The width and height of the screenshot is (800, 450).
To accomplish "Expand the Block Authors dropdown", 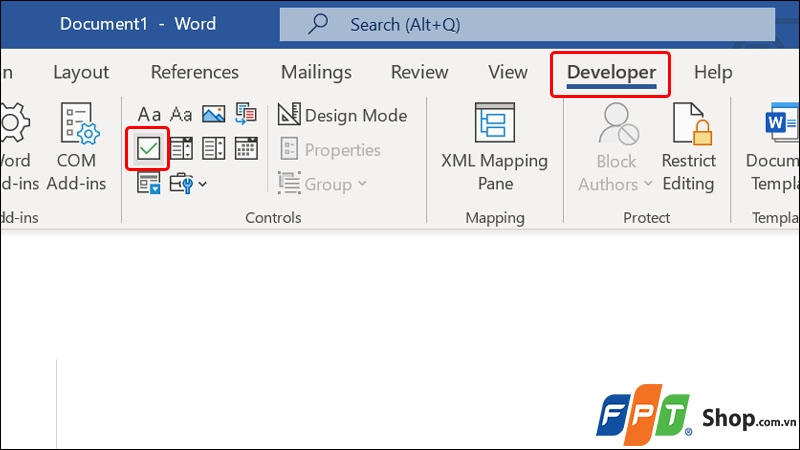I will 616,148.
